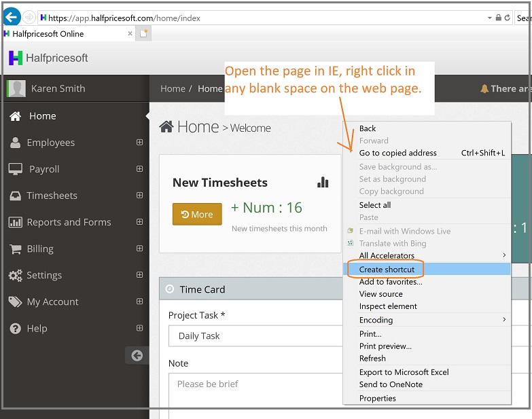Choose Properties in the context menu
Screen dimensions: 532x419
coord(427,399)
